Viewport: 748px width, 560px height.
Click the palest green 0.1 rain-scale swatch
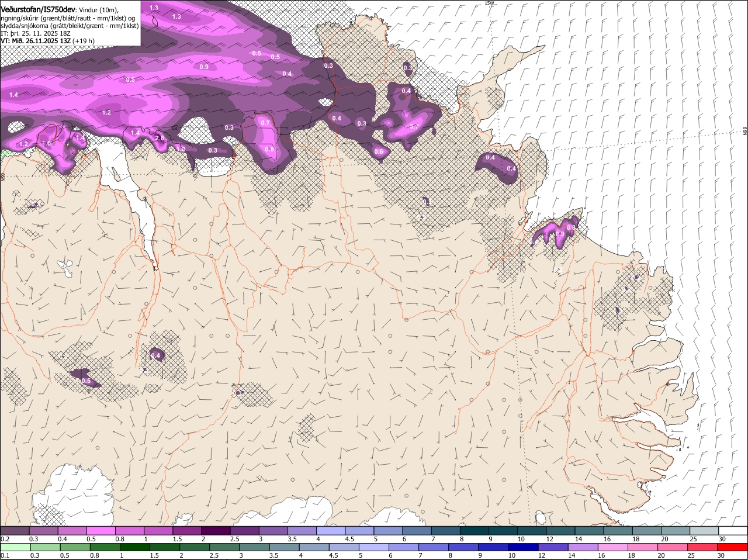click(16, 547)
